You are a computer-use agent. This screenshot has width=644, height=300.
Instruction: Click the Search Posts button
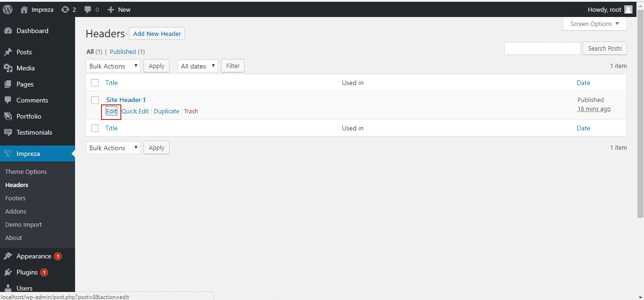pyautogui.click(x=605, y=48)
